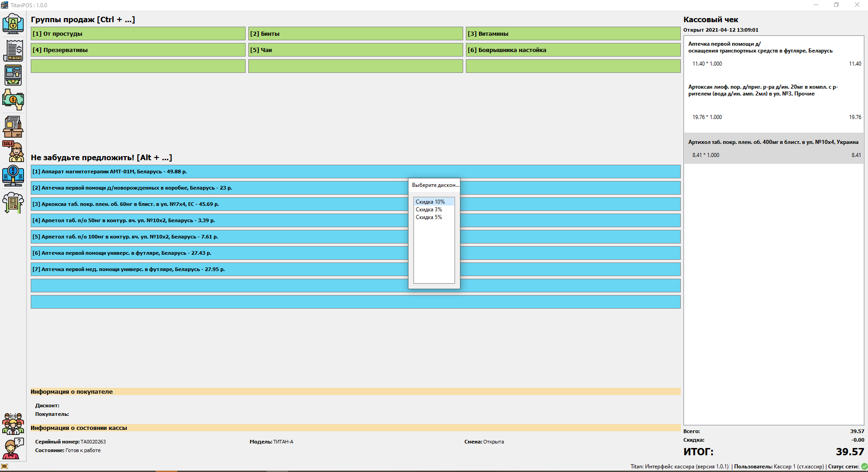Click the monitor with magnifier alert icon
The width and height of the screenshot is (868, 472).
click(x=13, y=176)
